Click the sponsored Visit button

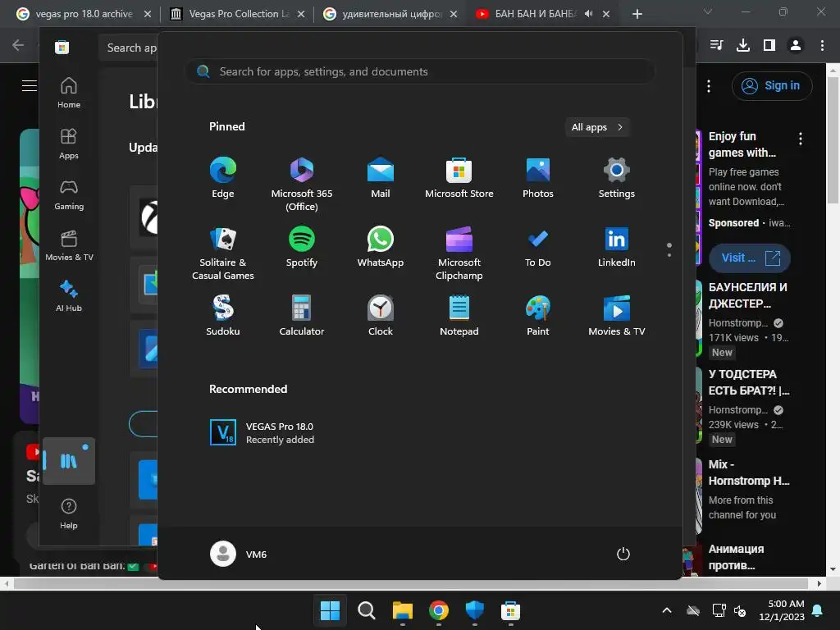(x=750, y=258)
